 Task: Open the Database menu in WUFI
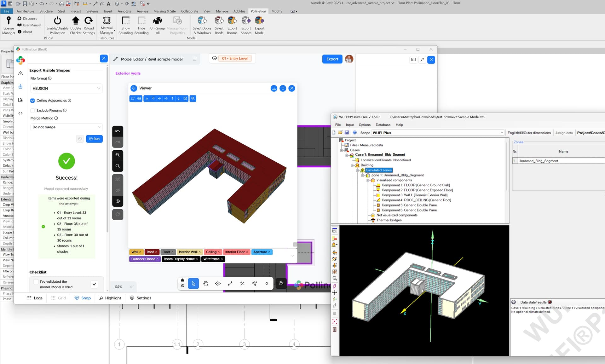pos(383,125)
